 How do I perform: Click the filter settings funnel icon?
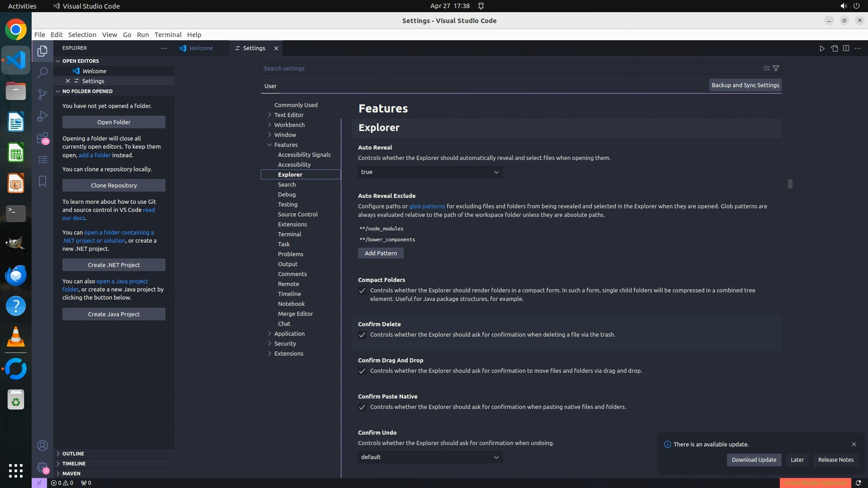(x=776, y=68)
